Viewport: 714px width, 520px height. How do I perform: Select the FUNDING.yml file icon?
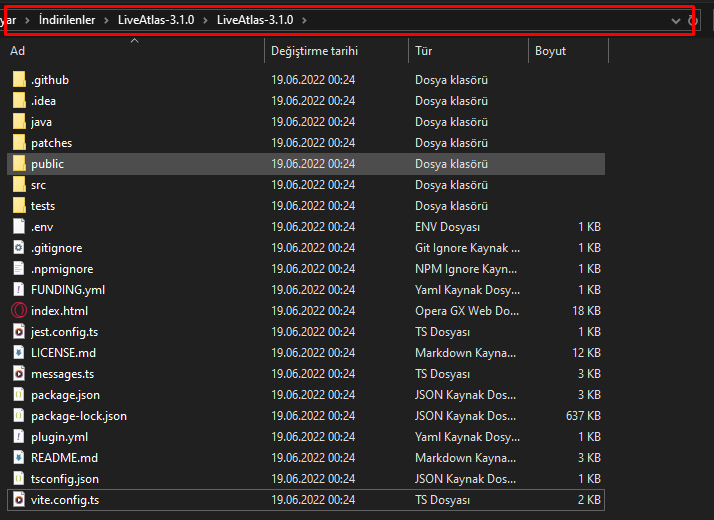(x=19, y=289)
